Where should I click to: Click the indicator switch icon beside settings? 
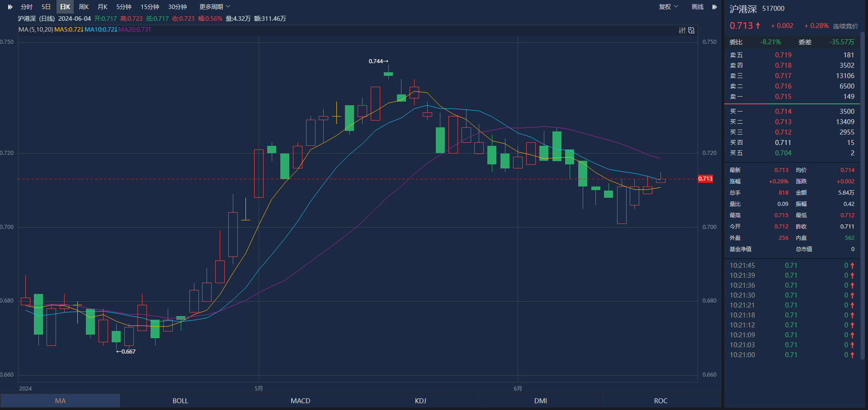pyautogui.click(x=691, y=30)
